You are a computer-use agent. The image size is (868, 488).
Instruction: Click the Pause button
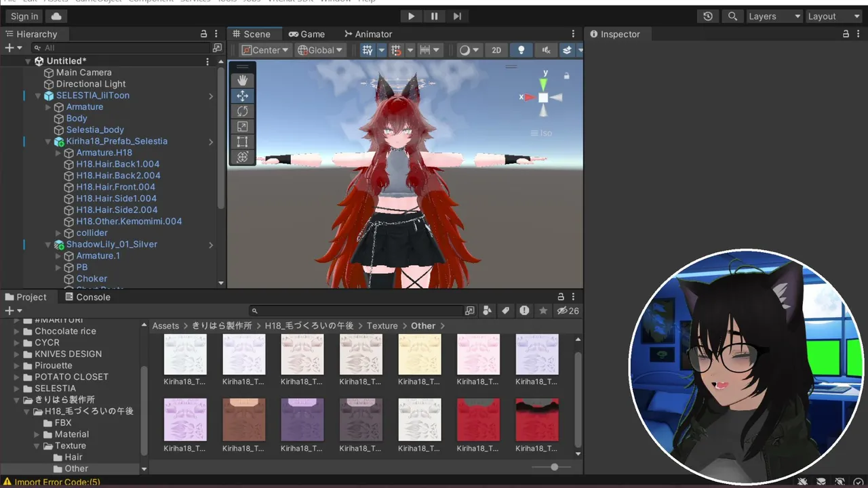click(x=434, y=16)
